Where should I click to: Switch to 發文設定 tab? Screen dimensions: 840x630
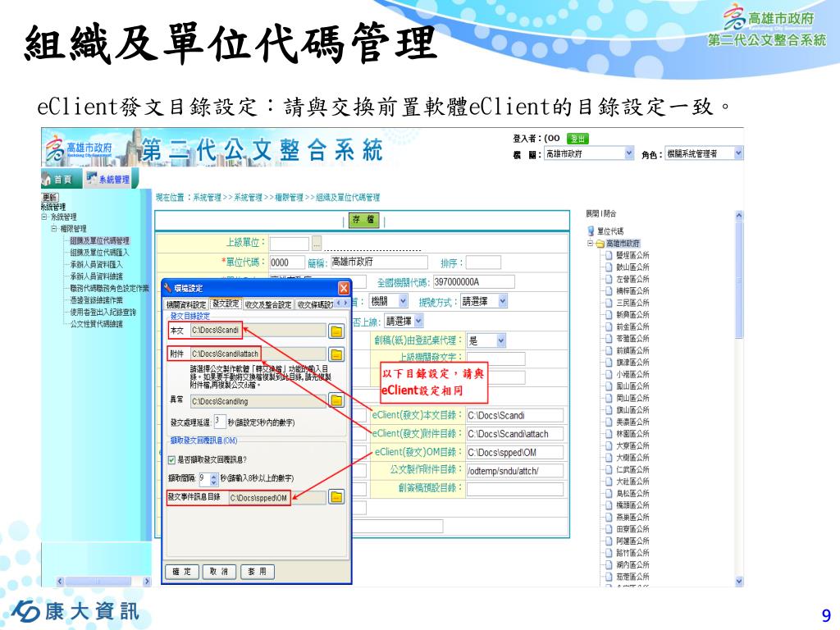click(x=226, y=304)
